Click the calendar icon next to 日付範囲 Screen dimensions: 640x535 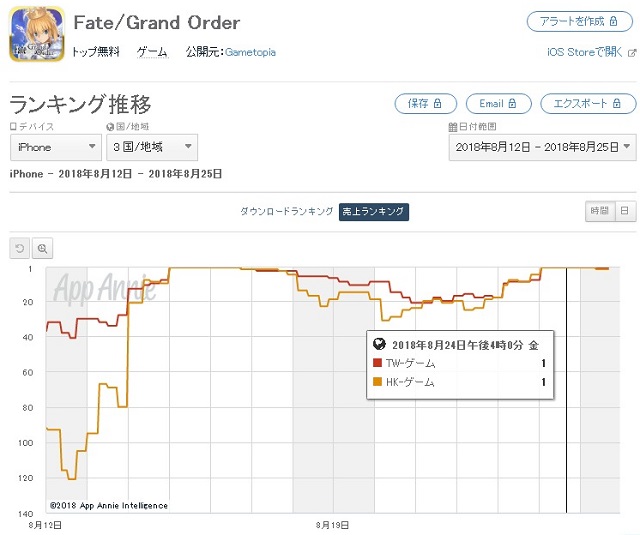coord(453,127)
